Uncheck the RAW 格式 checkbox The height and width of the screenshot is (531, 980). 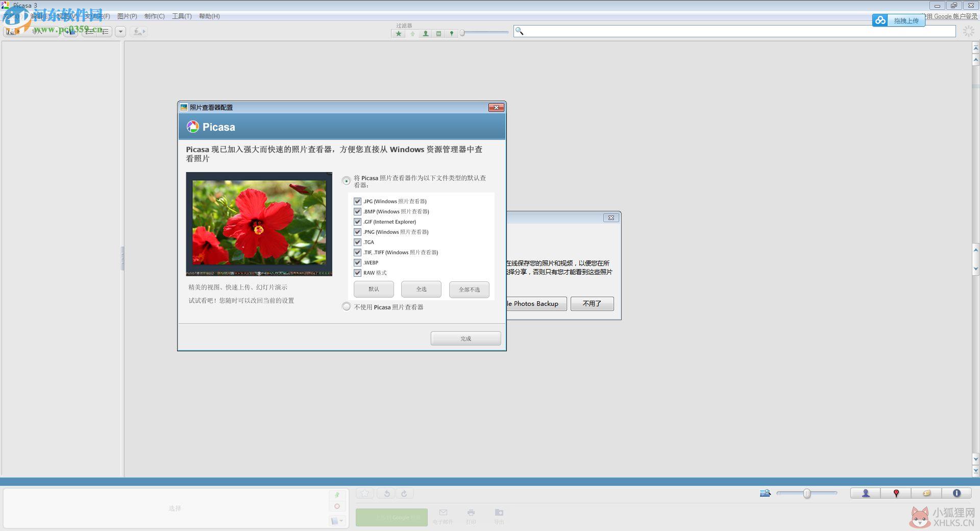coord(357,273)
